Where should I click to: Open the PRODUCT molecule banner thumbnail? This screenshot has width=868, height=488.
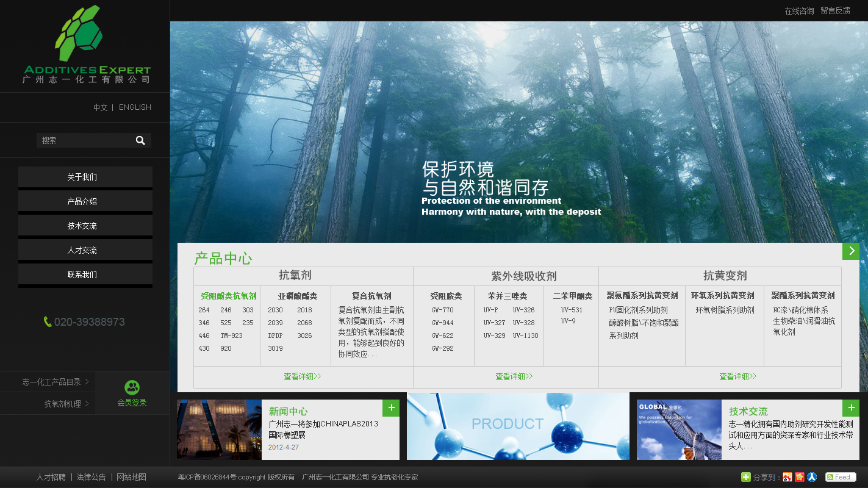click(x=518, y=426)
